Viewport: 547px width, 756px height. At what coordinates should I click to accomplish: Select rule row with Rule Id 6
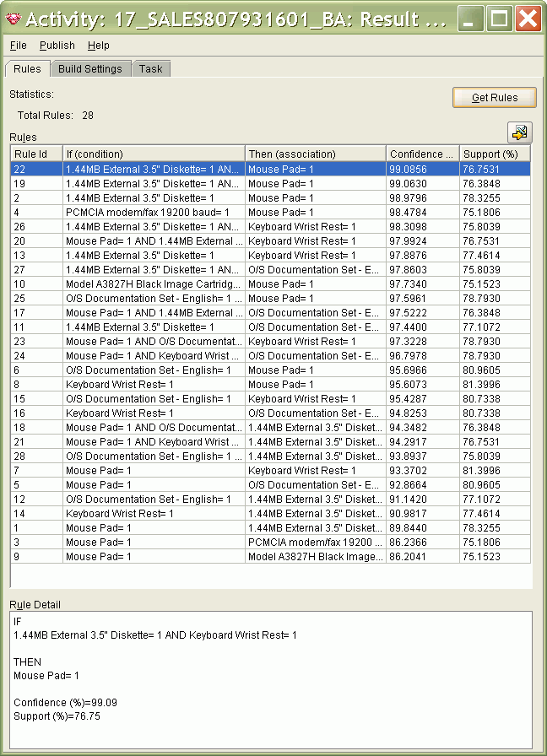click(x=270, y=370)
